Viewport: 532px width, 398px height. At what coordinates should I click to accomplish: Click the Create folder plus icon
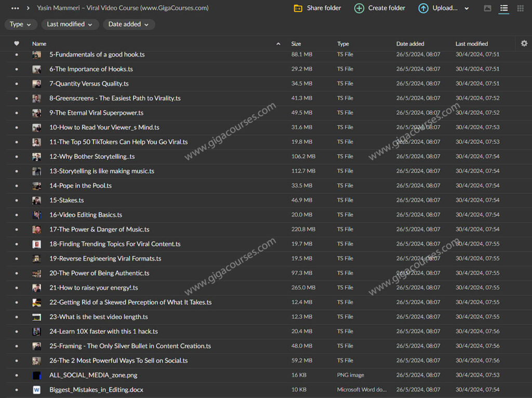[x=359, y=8]
